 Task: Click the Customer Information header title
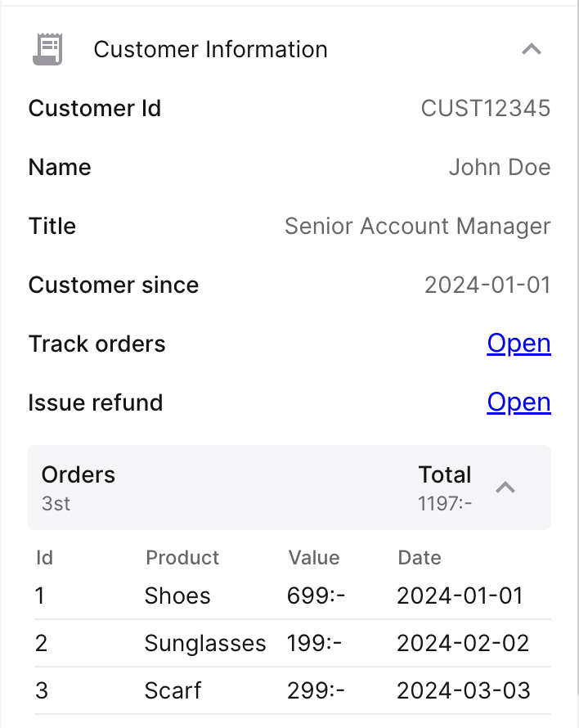[210, 49]
